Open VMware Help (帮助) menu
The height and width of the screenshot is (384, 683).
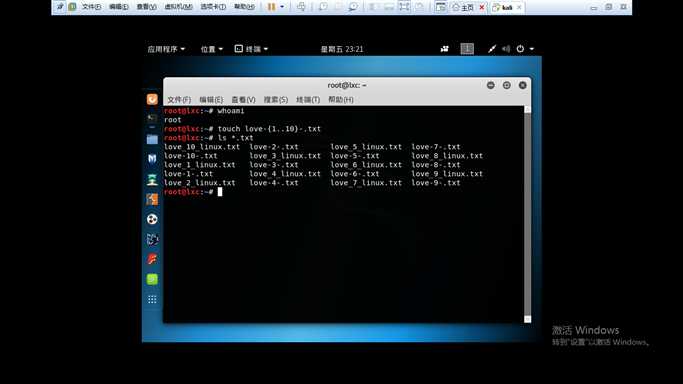(x=244, y=7)
